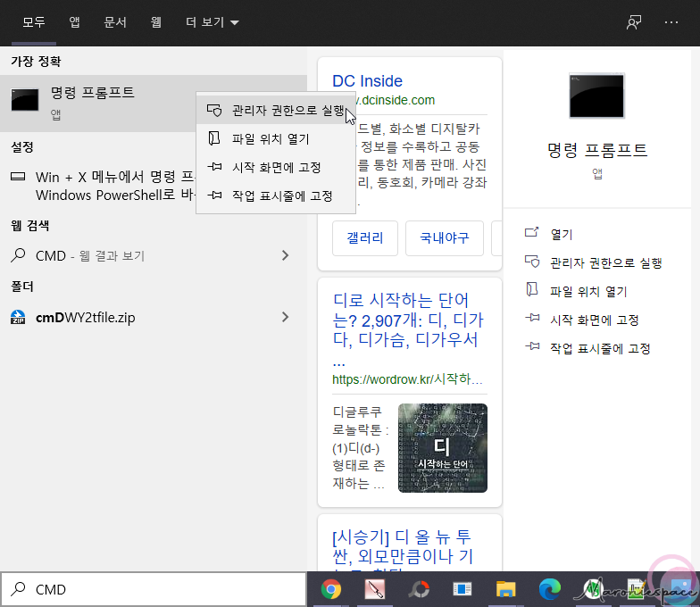This screenshot has width=700, height=607.
Task: Click the ZIP file icon
Action: click(x=18, y=317)
